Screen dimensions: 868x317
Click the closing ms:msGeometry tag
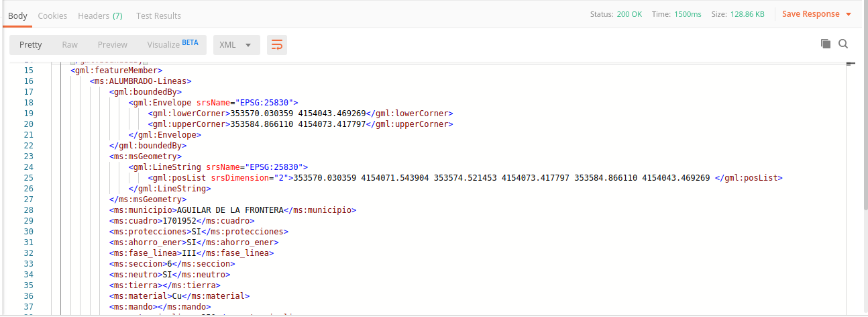point(148,199)
